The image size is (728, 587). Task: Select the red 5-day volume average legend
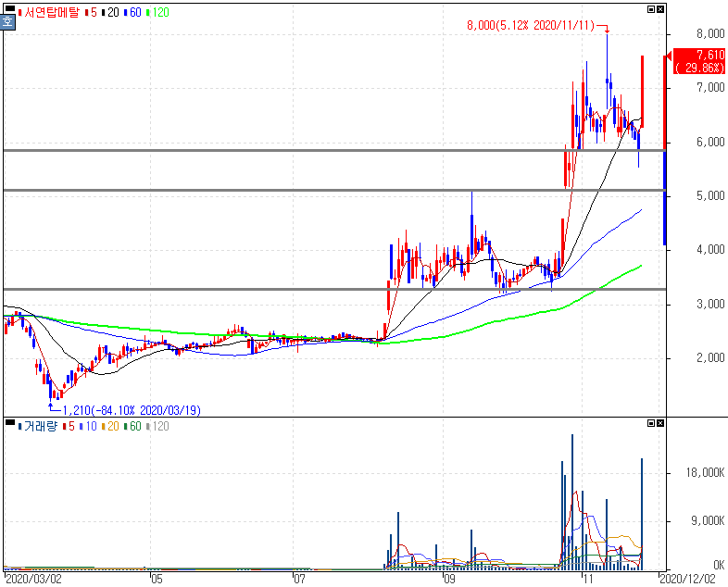click(69, 426)
